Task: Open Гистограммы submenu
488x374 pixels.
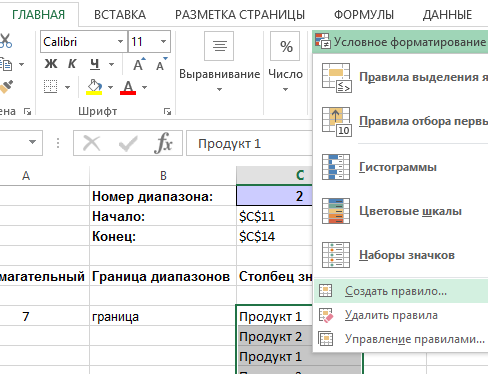Action: click(x=401, y=167)
